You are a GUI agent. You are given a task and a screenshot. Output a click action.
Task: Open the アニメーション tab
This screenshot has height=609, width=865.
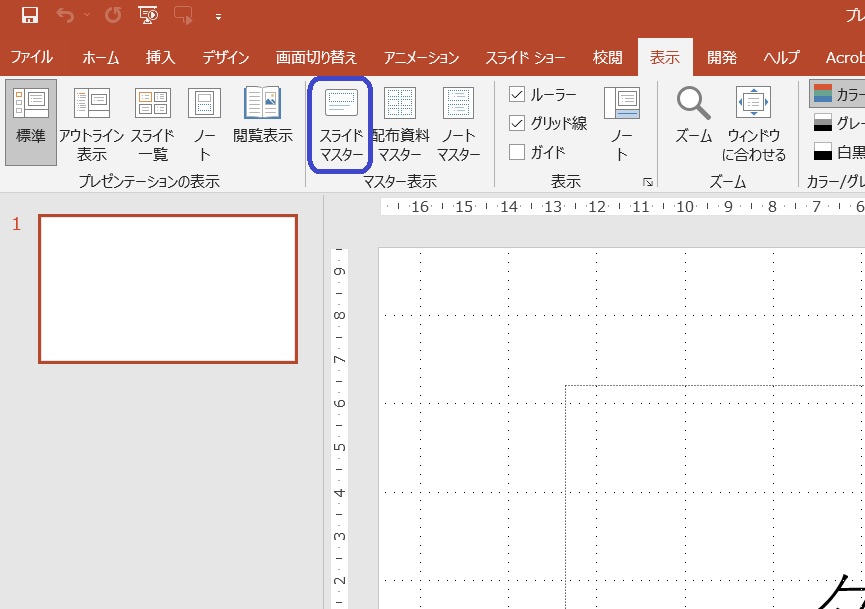[x=421, y=57]
